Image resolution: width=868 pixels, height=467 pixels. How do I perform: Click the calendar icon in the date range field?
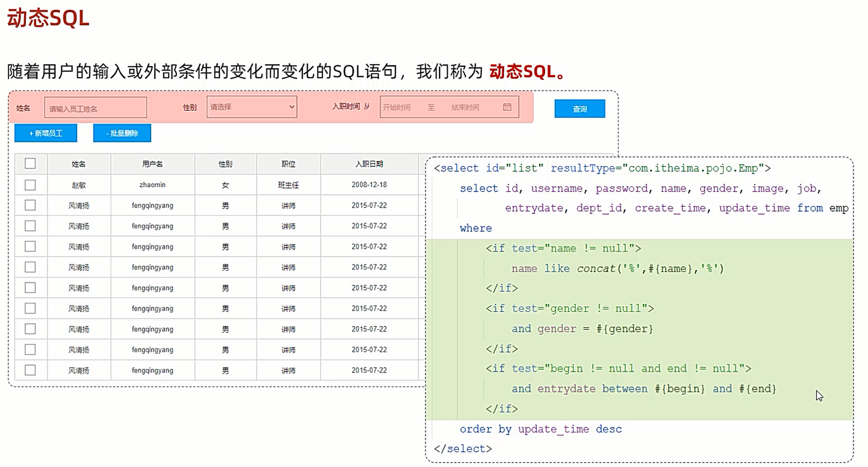click(x=507, y=107)
